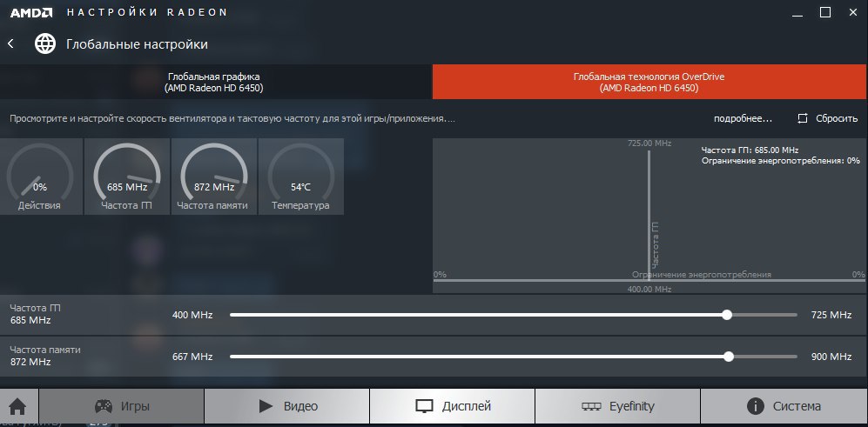The height and width of the screenshot is (427, 868).
Task: Click the Частота ГП slider handle
Action: point(727,315)
